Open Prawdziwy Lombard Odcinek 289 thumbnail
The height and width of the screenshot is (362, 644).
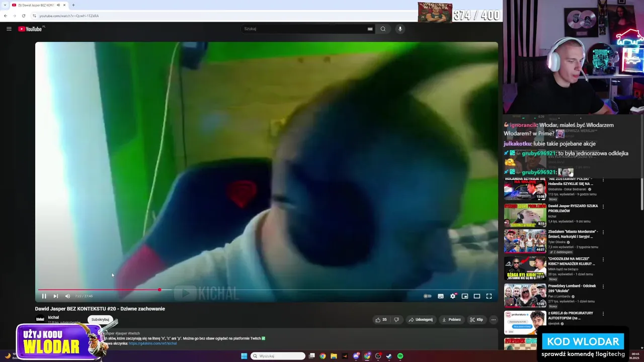pos(525,295)
